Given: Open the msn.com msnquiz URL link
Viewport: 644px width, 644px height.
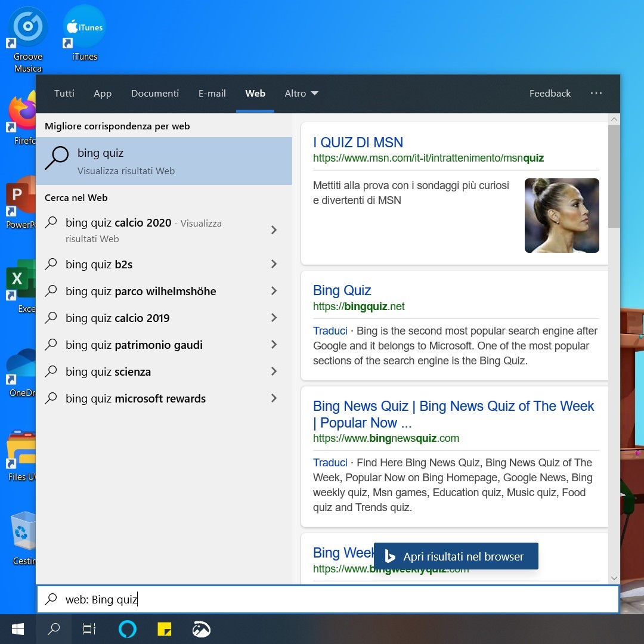Looking at the screenshot, I should click(428, 158).
